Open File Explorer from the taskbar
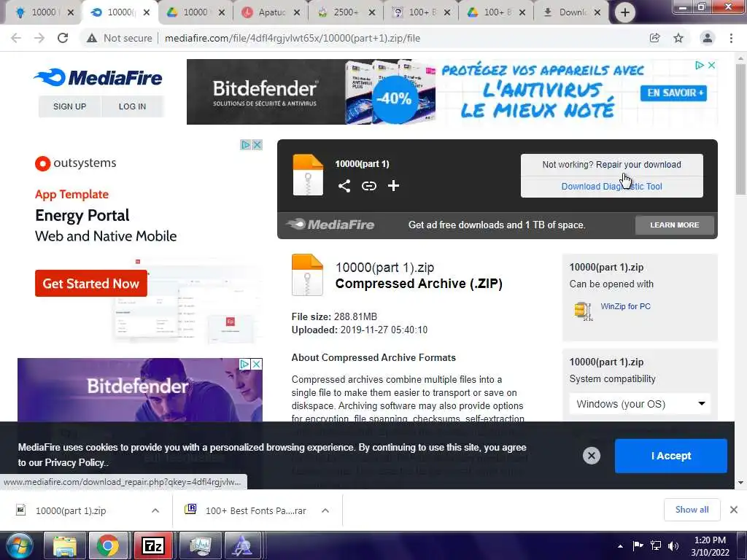Viewport: 747px width, 560px height. coord(65,545)
